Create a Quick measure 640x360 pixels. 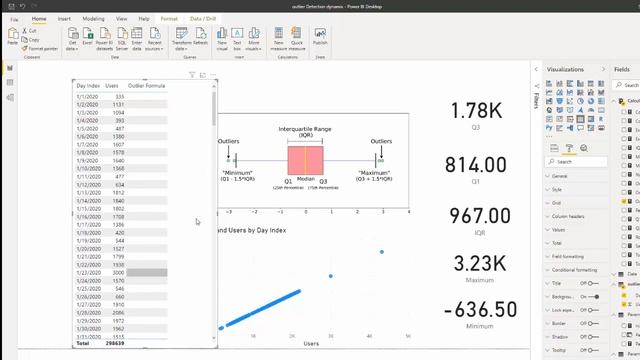point(297,39)
